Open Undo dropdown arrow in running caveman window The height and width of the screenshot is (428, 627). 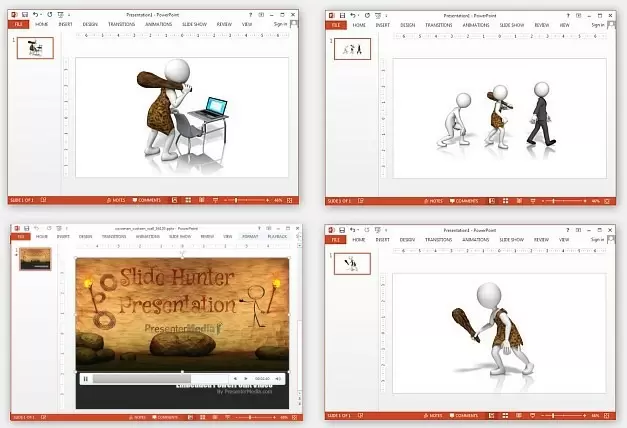359,230
